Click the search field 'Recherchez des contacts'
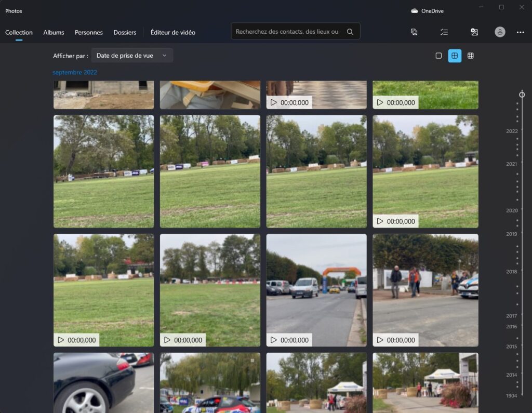Viewport: 532px width, 413px height. [x=296, y=31]
